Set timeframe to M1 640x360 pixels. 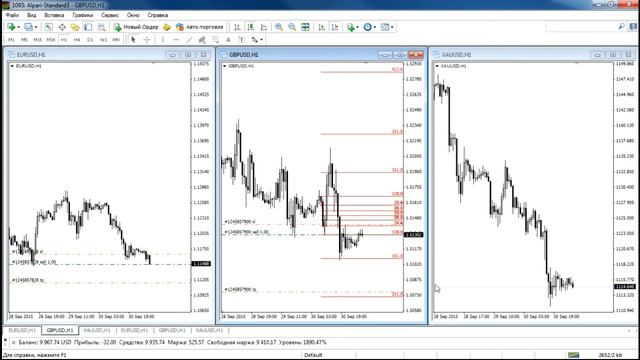pyautogui.click(x=11, y=40)
